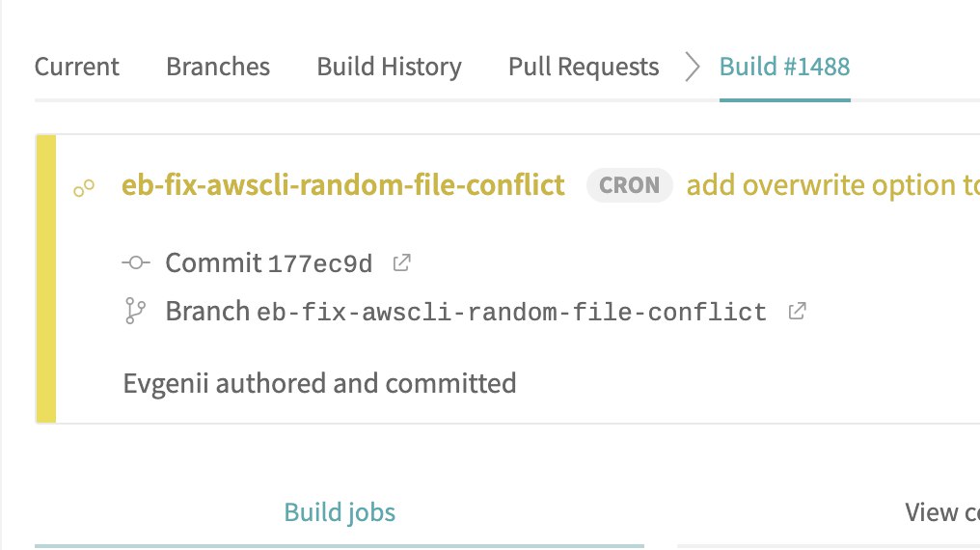Select the Build #1488 tab

pyautogui.click(x=785, y=67)
